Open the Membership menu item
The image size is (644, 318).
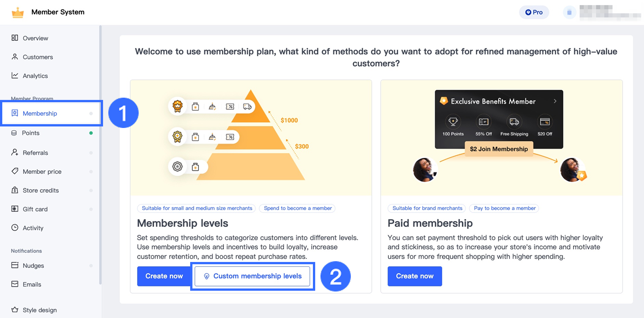coord(40,113)
